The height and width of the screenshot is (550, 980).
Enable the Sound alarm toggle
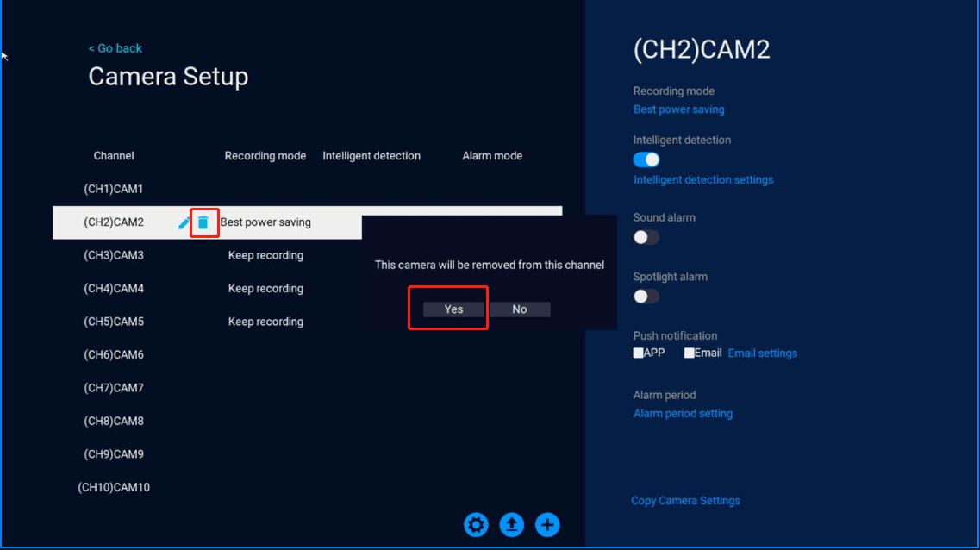[x=646, y=237]
